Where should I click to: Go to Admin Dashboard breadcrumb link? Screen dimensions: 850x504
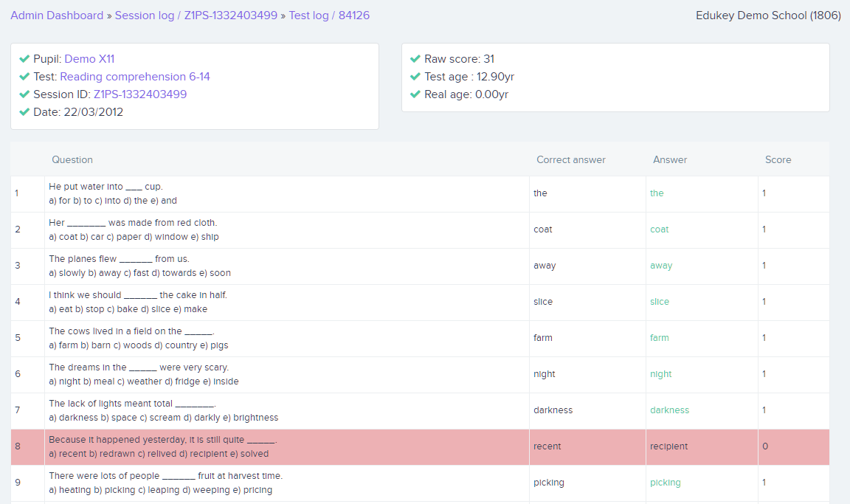(57, 15)
